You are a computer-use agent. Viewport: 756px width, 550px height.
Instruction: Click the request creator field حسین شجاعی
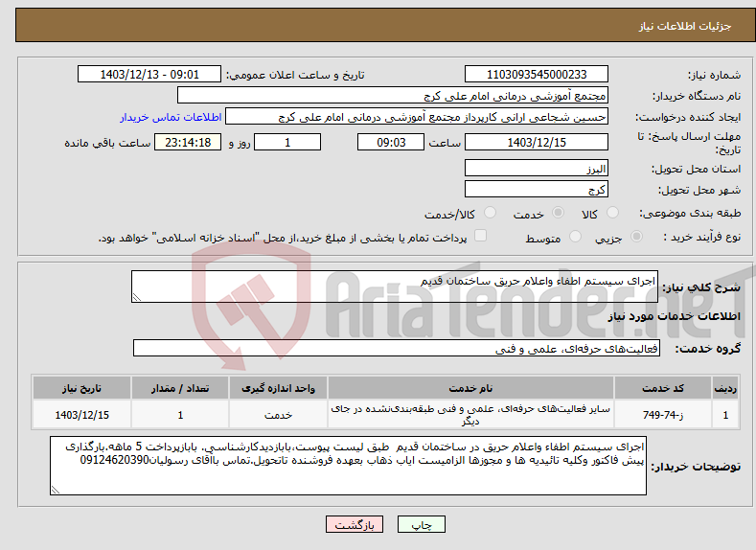coord(417,117)
